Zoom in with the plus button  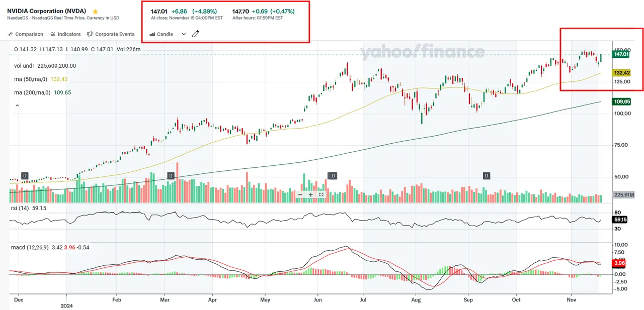tap(310, 194)
